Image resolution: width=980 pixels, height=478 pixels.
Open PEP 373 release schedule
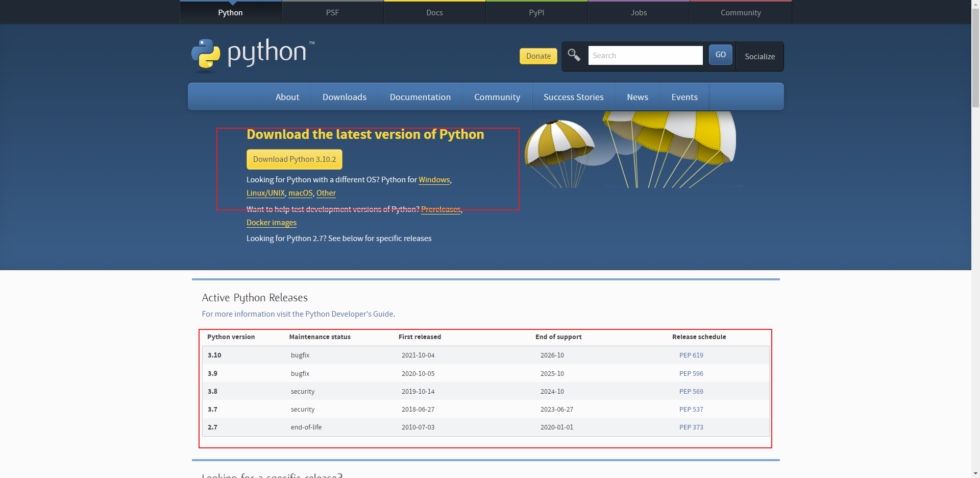691,427
